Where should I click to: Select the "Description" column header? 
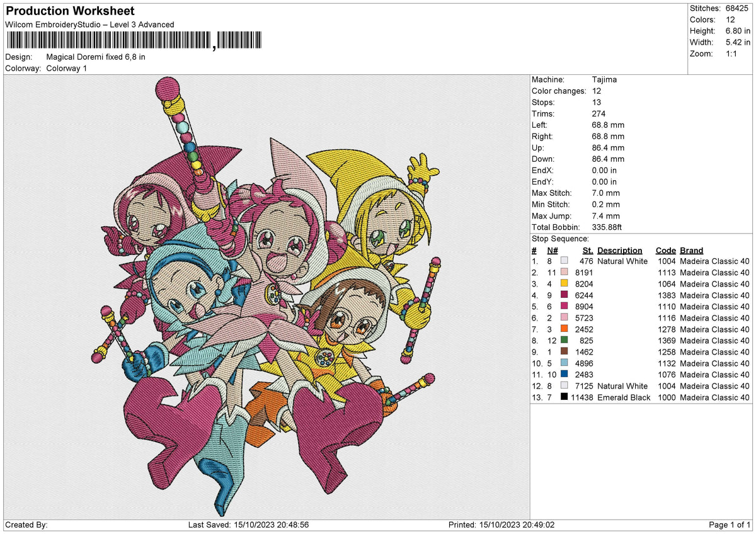point(620,250)
